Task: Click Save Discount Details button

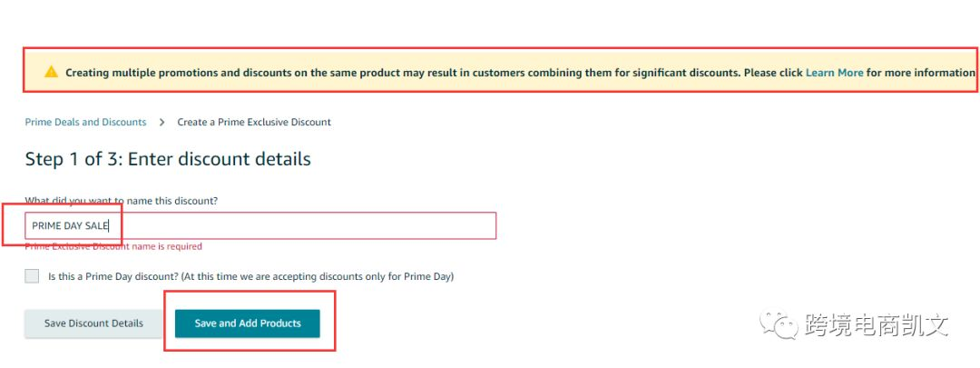Action: coord(93,323)
